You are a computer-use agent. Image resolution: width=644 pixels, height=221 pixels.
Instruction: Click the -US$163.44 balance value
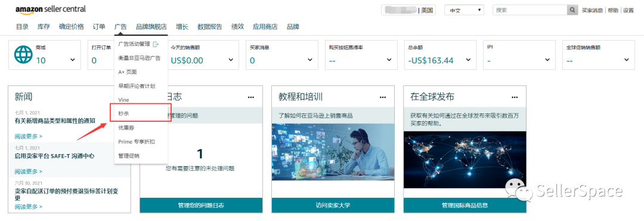pyautogui.click(x=431, y=60)
